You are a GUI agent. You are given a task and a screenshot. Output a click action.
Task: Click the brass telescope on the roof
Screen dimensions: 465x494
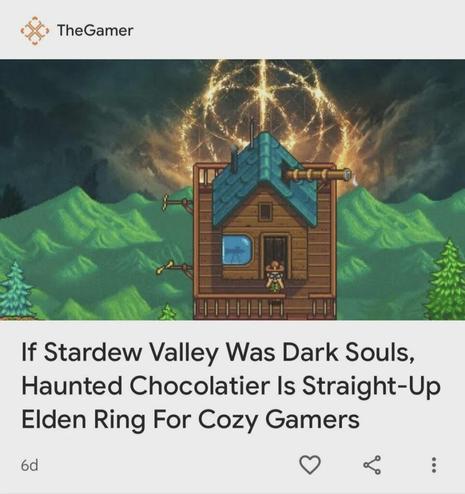317,174
